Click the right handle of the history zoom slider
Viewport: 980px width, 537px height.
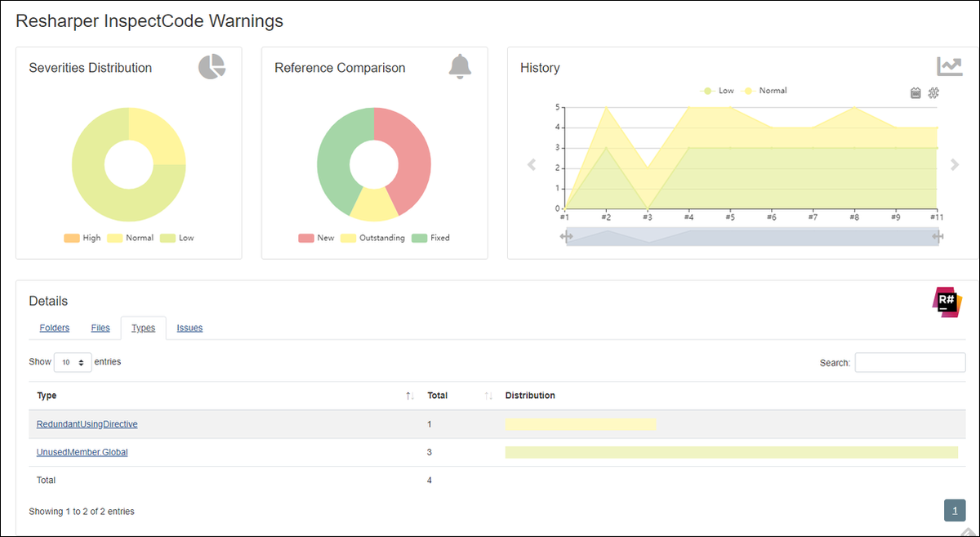point(938,236)
